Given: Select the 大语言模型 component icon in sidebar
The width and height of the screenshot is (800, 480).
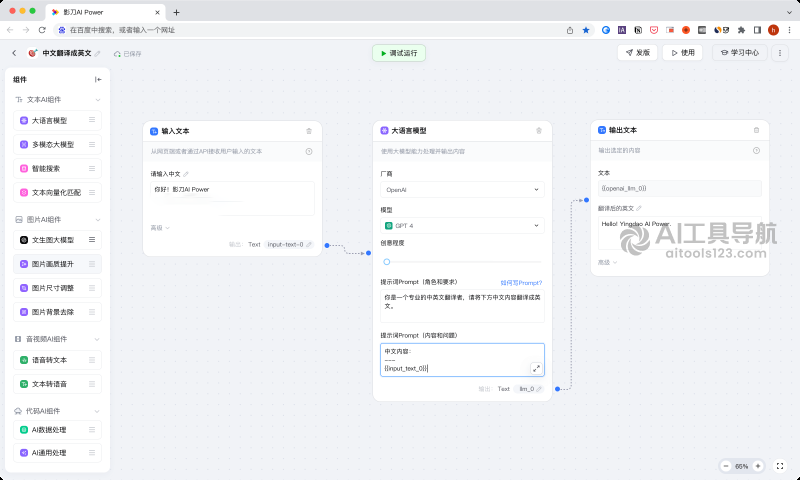Looking at the screenshot, I should tap(23, 120).
